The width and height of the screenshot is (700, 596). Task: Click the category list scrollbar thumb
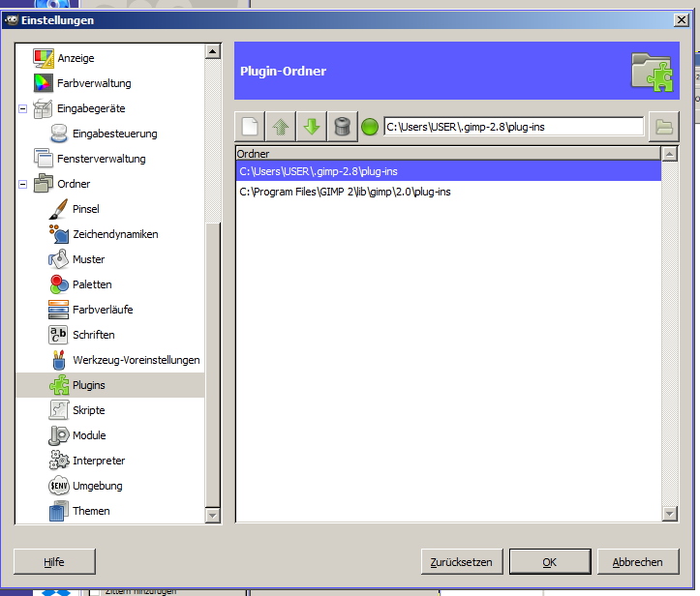(x=212, y=365)
